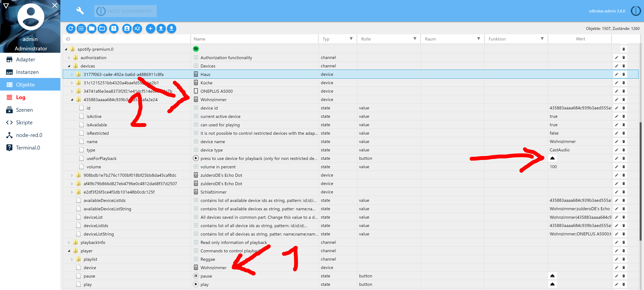Open the Typ filter dropdown
Image resolution: width=644 pixels, height=290 pixels.
(351, 39)
